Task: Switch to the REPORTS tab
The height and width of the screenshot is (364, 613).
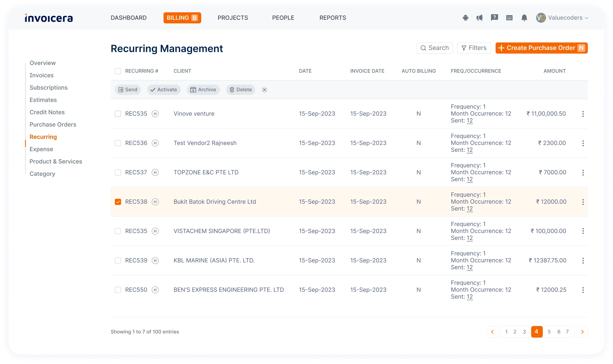Action: click(332, 18)
